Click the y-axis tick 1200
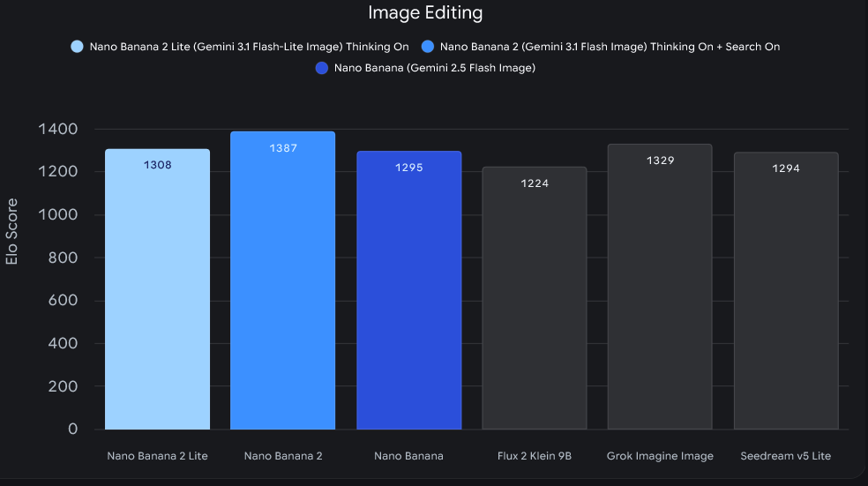 coord(57,172)
